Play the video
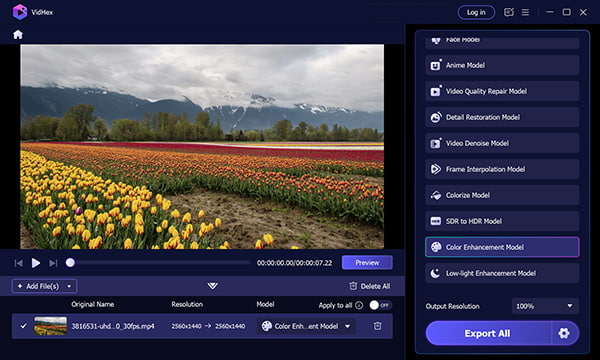Viewport: 600px width, 360px height. [36, 263]
